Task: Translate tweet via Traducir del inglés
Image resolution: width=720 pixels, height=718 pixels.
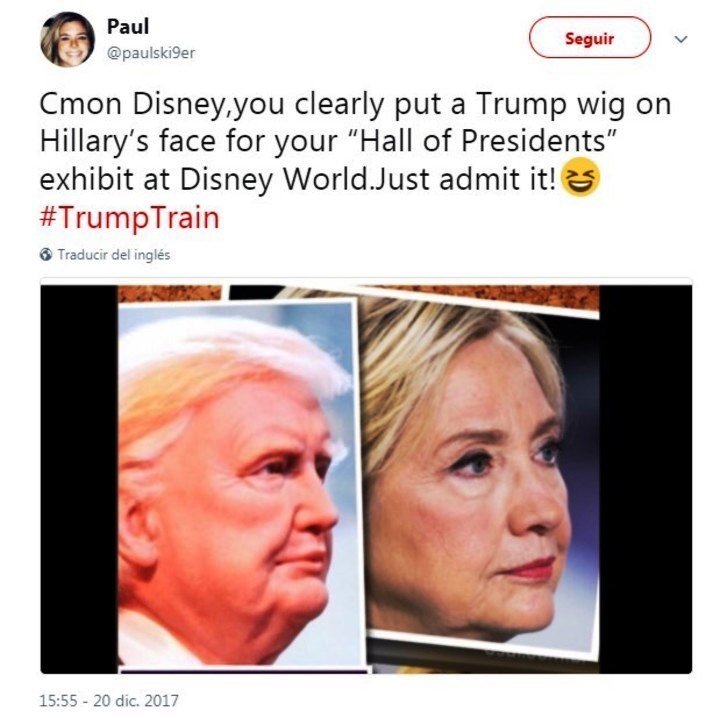Action: point(113,255)
